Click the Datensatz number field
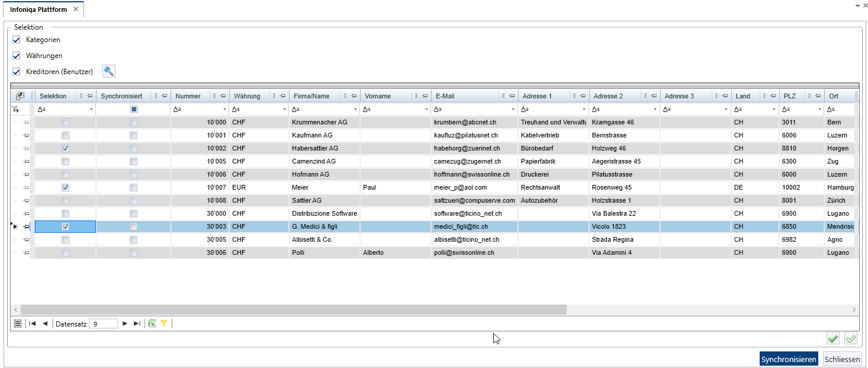This screenshot has height=368, width=868. point(103,324)
